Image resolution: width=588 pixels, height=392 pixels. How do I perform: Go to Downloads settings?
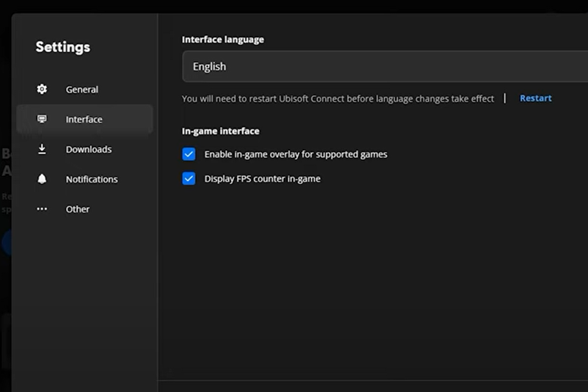(85, 150)
